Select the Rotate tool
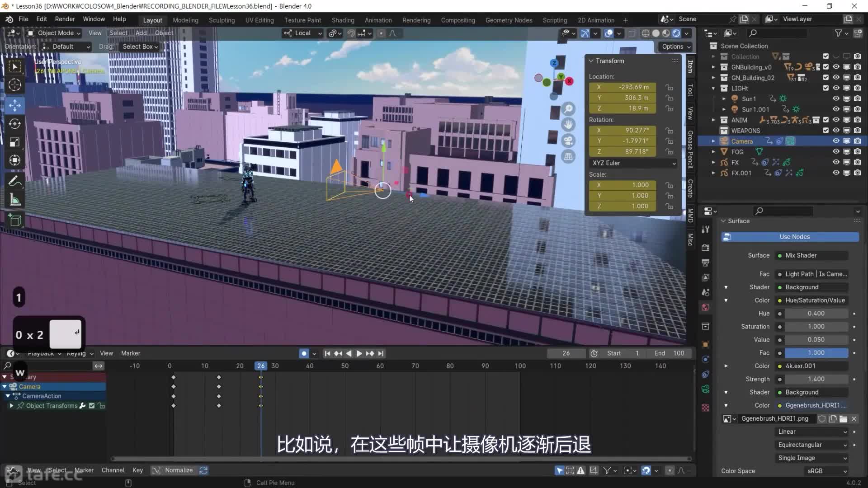Screen dimensions: 868x488 click(14, 124)
